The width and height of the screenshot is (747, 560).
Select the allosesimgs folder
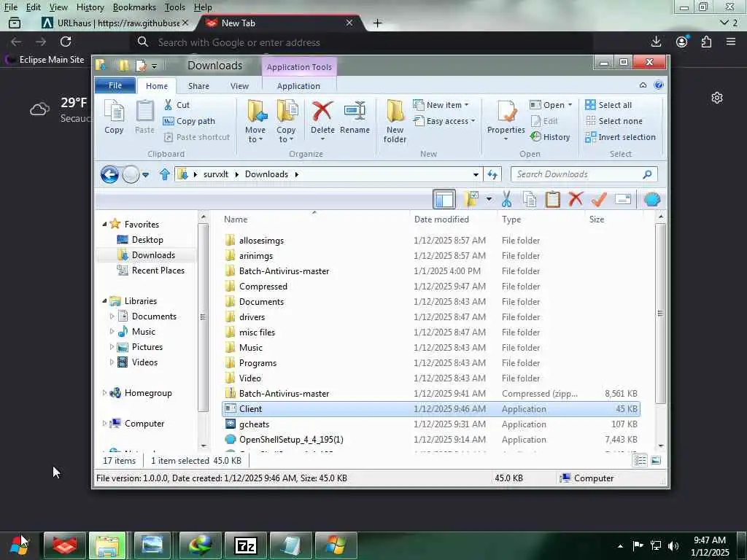[x=261, y=241]
